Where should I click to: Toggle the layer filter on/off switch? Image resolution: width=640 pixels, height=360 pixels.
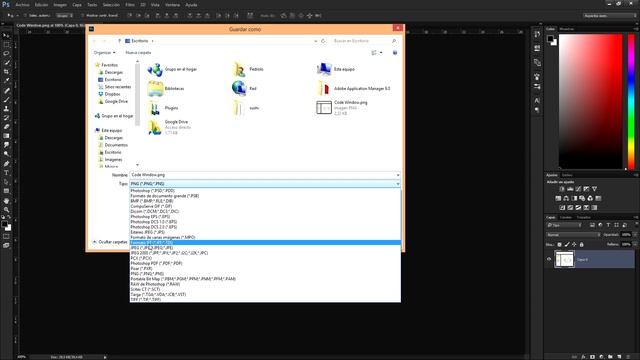pos(636,225)
